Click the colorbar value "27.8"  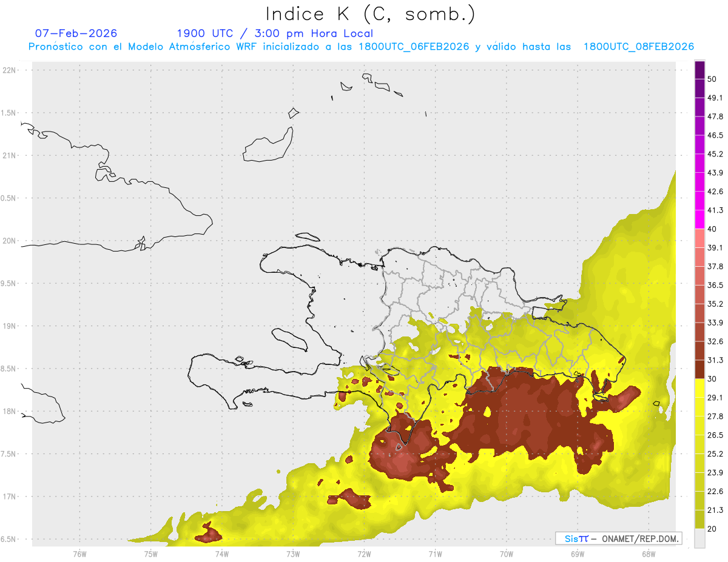[x=715, y=416]
